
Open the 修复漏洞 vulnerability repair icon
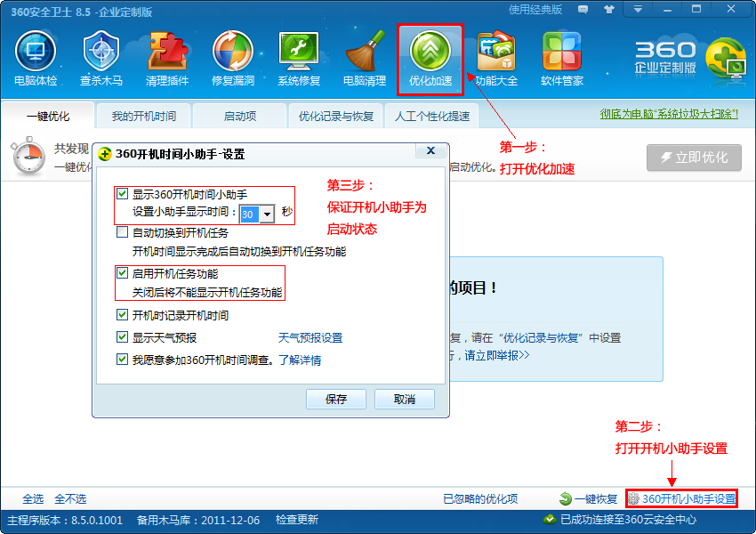pyautogui.click(x=233, y=59)
